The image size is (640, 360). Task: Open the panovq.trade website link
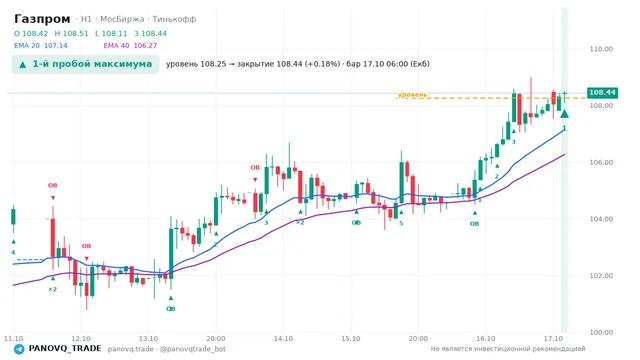click(x=131, y=349)
